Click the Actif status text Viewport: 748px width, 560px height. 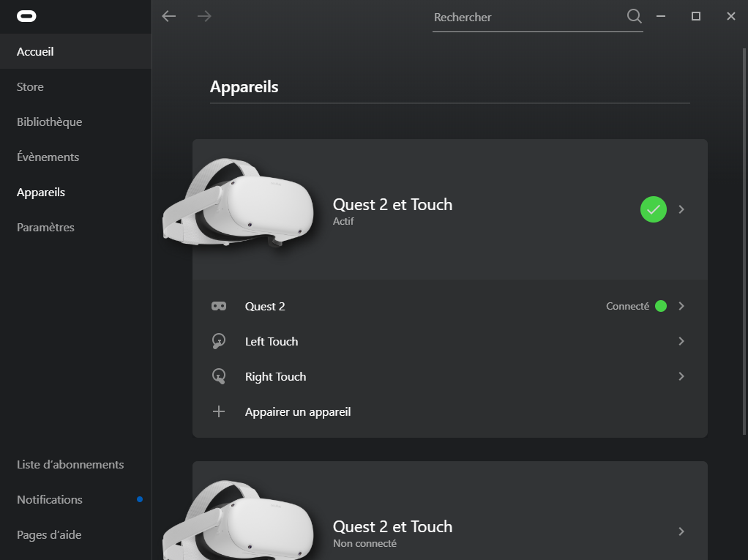tap(343, 221)
